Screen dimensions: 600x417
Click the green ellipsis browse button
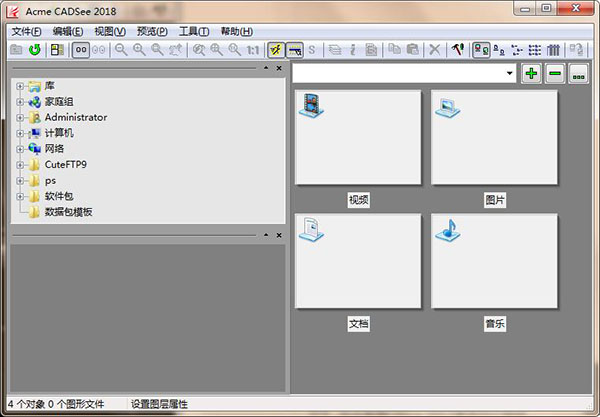point(578,73)
